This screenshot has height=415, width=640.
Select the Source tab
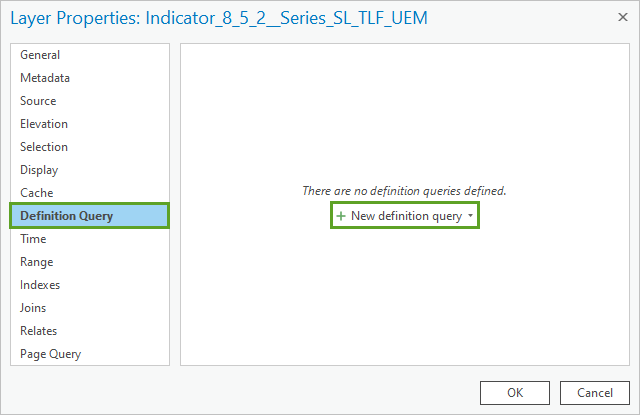(x=38, y=101)
